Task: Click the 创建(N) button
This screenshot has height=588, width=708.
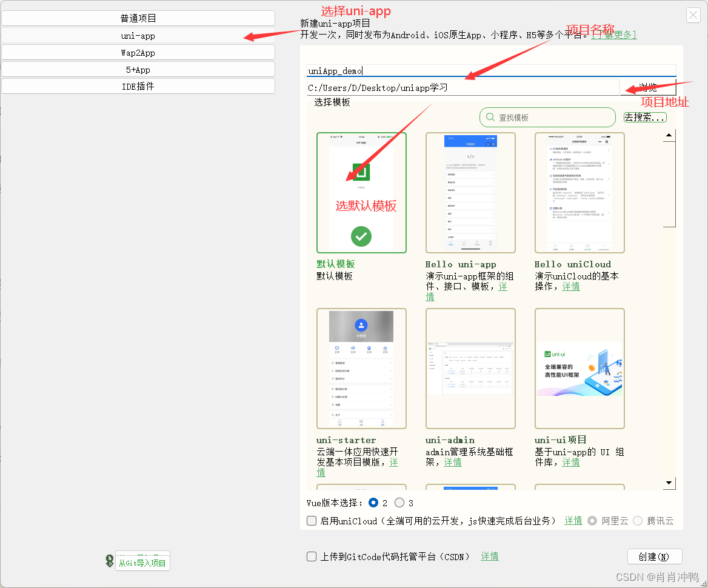Action: coord(655,556)
